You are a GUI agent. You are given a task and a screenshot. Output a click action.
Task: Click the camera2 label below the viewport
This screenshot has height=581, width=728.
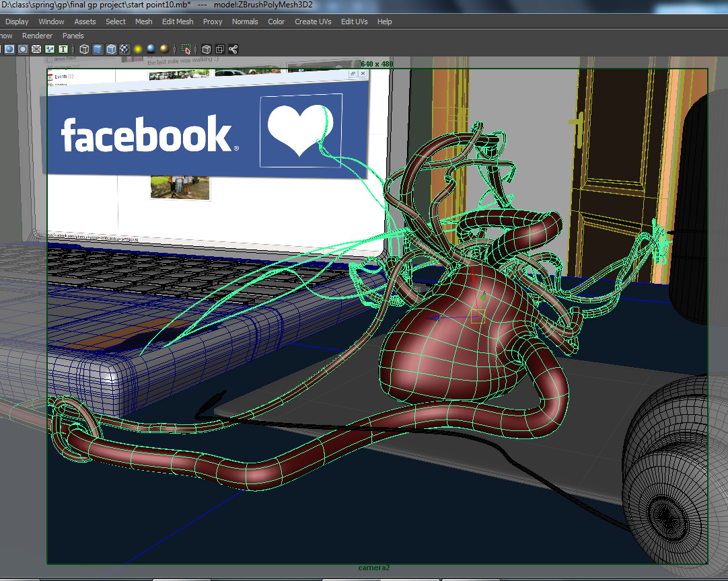(x=374, y=568)
